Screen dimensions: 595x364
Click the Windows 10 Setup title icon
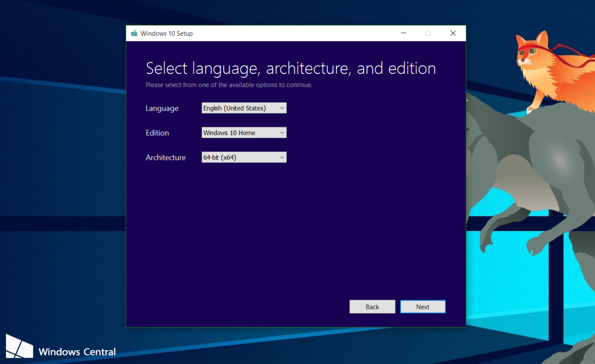point(134,34)
